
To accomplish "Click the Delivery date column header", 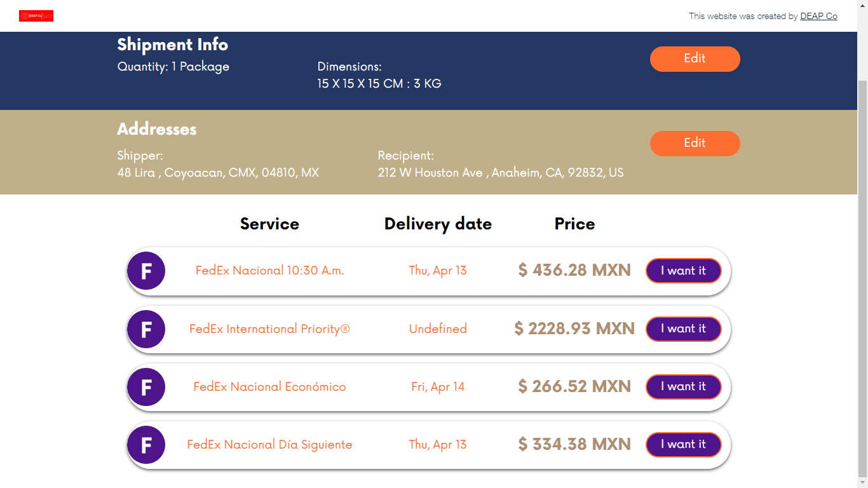I will pyautogui.click(x=438, y=224).
